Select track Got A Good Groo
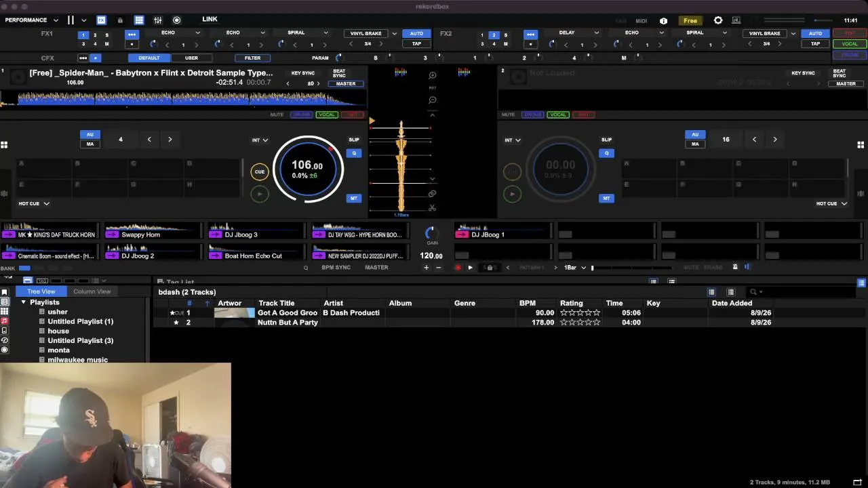Viewport: 868px width, 488px height. [288, 312]
